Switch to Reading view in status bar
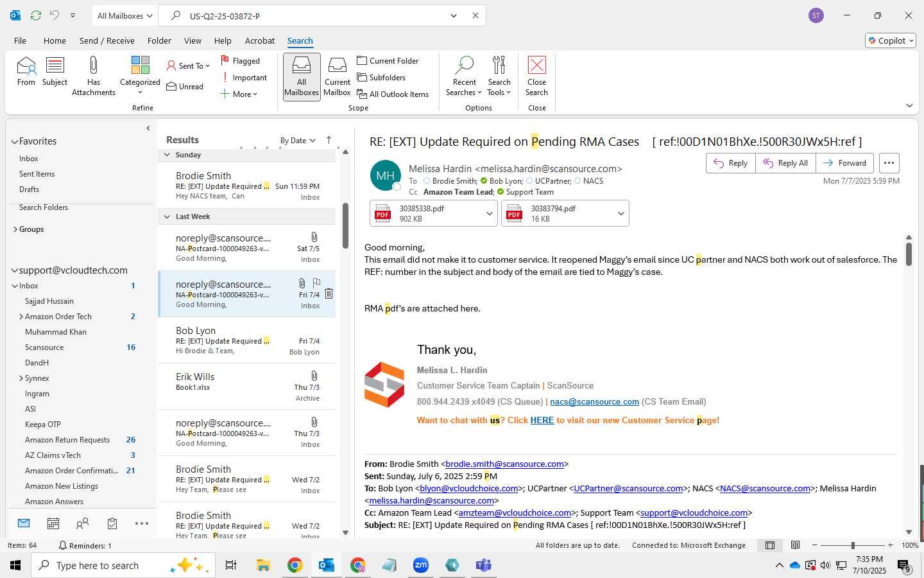Screen dimensions: 924x578 click(795, 545)
